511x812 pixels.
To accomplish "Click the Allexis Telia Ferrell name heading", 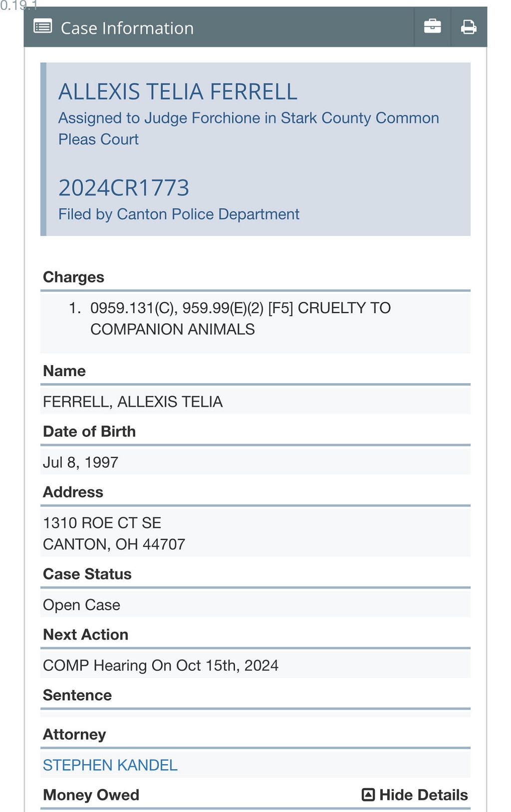I will point(178,92).
